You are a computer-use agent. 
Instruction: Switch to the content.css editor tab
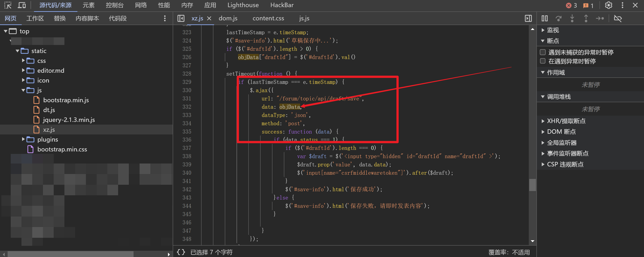point(268,18)
